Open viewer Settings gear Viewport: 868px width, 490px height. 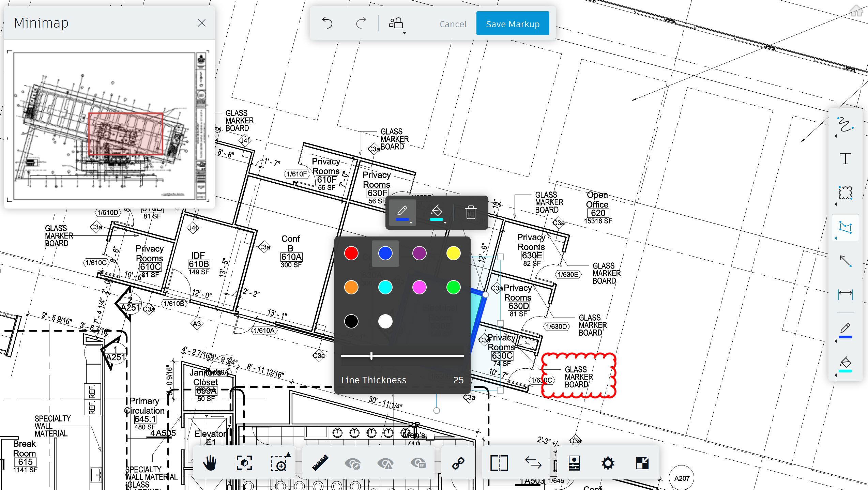point(608,463)
